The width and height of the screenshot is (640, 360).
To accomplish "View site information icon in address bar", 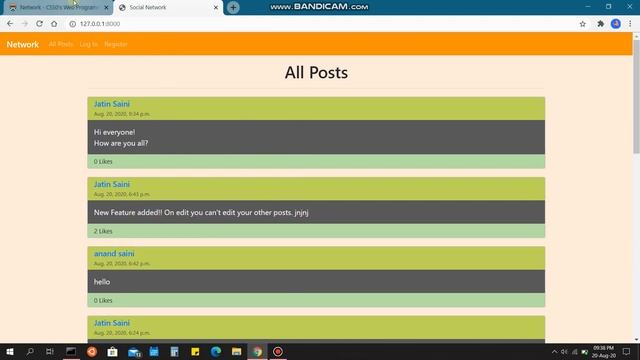I will (72, 24).
